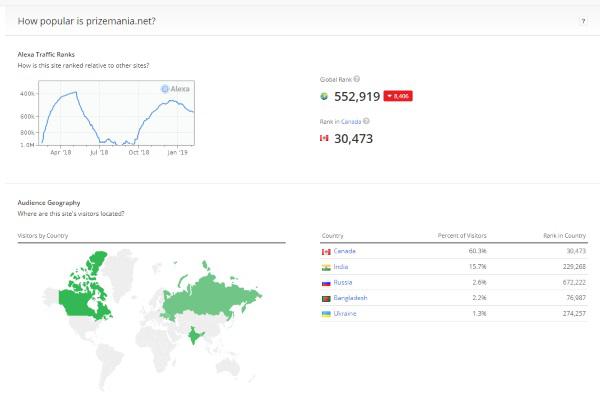This screenshot has width=600, height=413.
Task: Click the Rank in Canada info icon
Action: (x=366, y=121)
